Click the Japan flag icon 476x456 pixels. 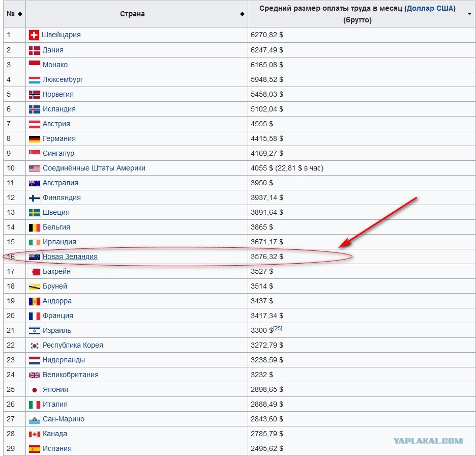[34, 390]
